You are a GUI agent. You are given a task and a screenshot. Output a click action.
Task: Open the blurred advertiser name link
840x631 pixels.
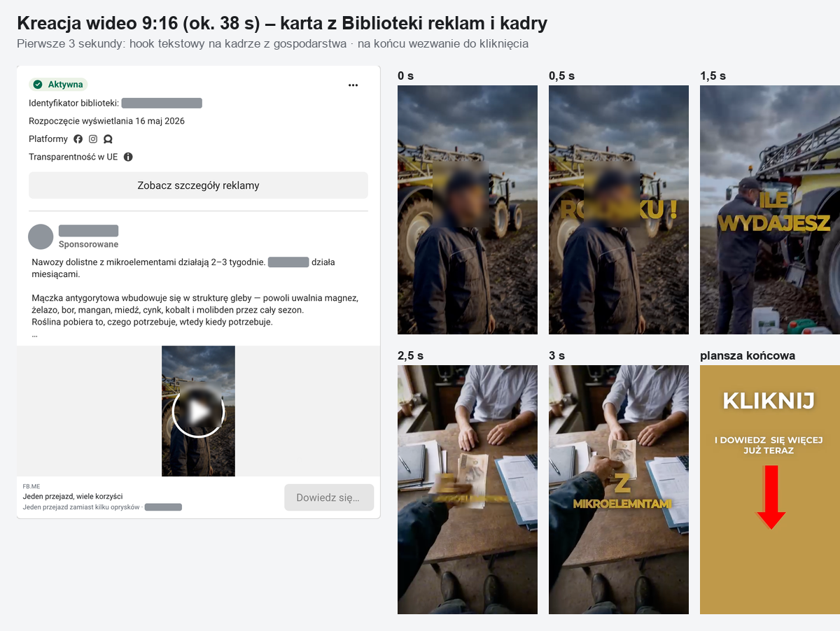point(88,230)
